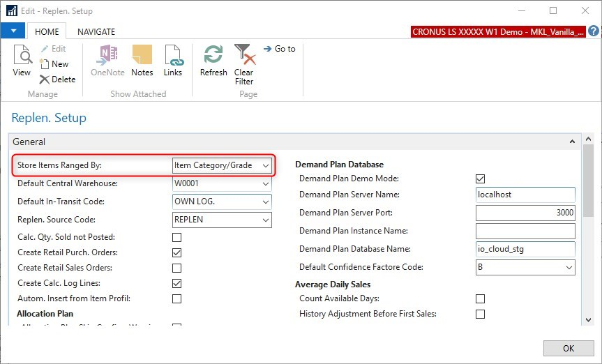Enable Calc. Qty. Sold not Posted checkbox
The height and width of the screenshot is (364, 602).
pos(176,238)
